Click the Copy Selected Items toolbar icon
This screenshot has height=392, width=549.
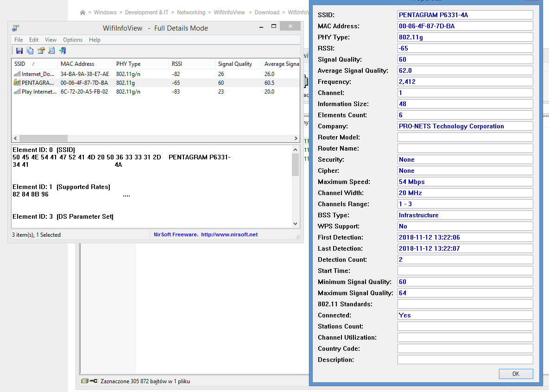30,51
